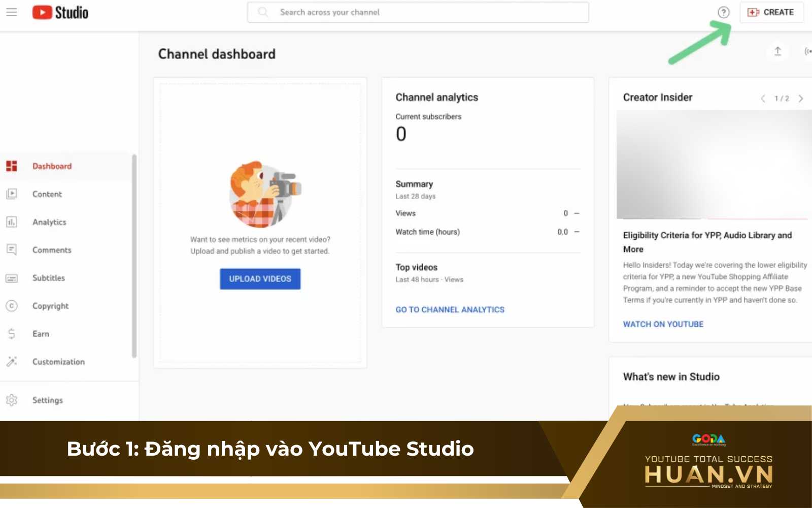The height and width of the screenshot is (508, 812).
Task: Click the Customization wand icon
Action: 12,362
